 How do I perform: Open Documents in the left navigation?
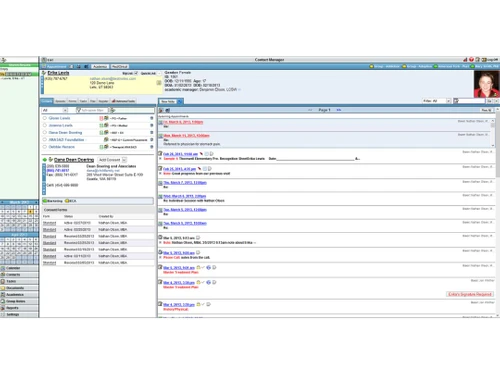point(19,288)
